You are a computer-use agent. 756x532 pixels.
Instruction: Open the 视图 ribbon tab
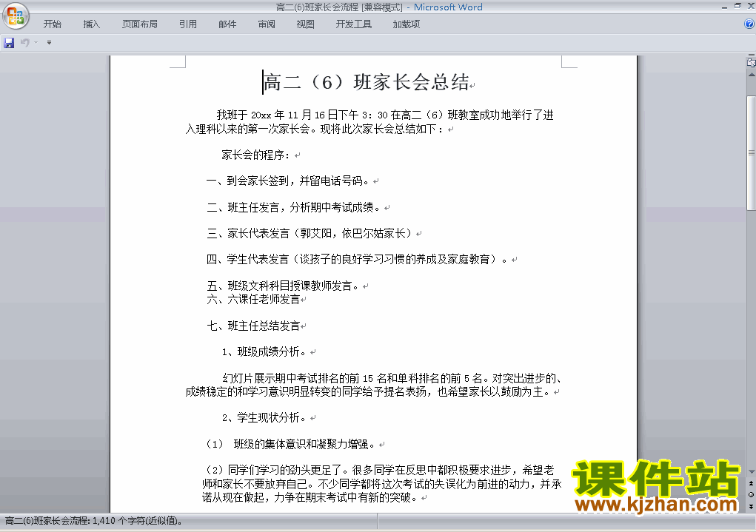[x=306, y=24]
